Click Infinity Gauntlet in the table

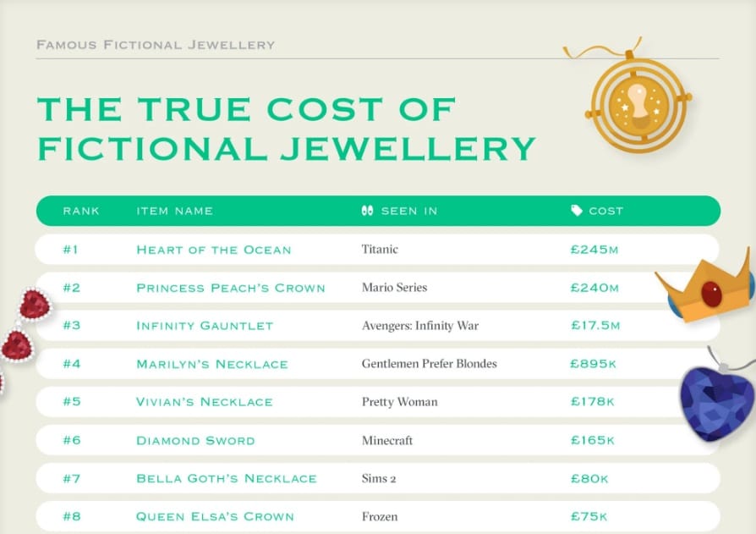click(205, 326)
